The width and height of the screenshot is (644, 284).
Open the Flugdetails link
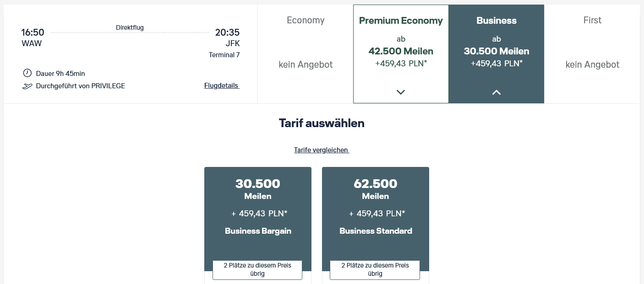click(x=222, y=86)
